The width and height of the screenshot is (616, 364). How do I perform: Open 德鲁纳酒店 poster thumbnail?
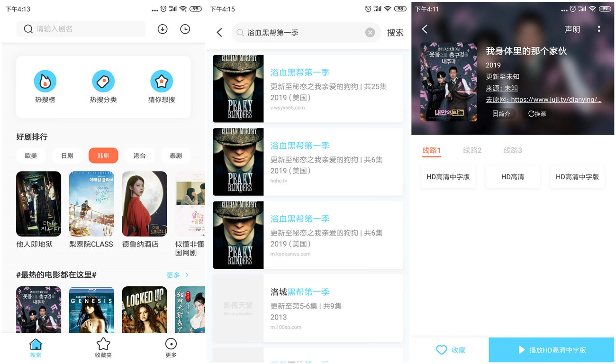(x=145, y=204)
